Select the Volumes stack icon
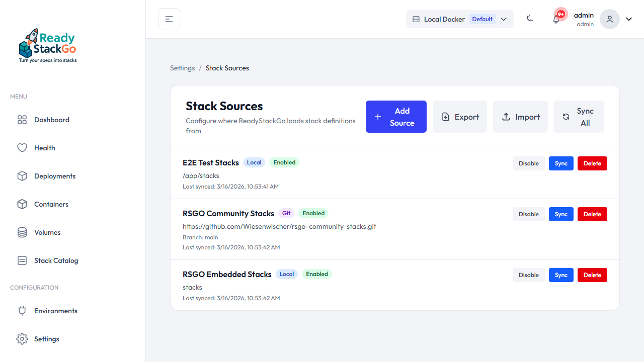This screenshot has width=644, height=362. [22, 232]
